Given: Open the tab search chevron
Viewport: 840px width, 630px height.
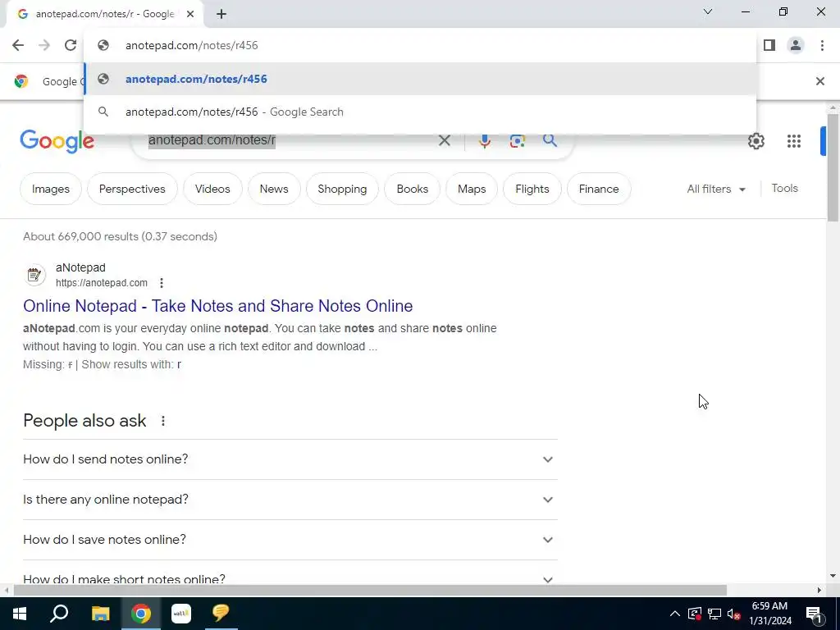Looking at the screenshot, I should point(707,11).
